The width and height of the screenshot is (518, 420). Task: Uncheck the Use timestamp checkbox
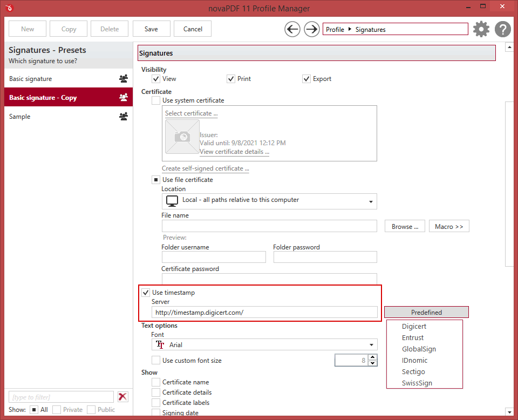[x=146, y=293]
